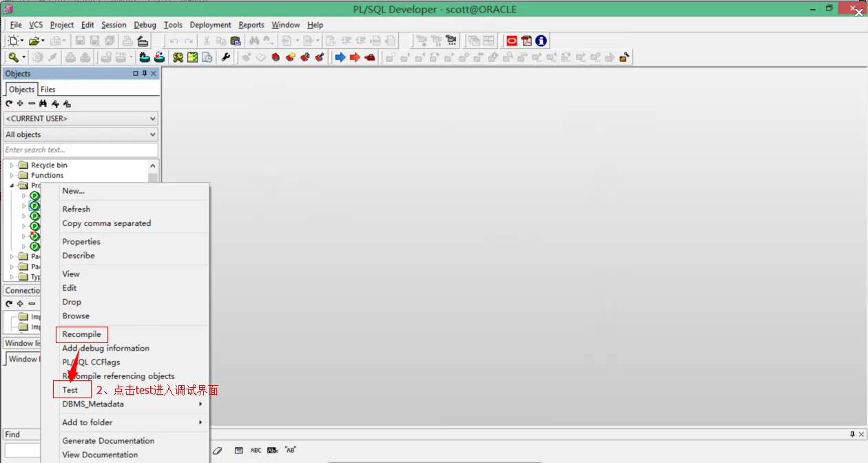Open the New document dropdown arrow
Image resolution: width=868 pixels, height=463 pixels.
coord(22,41)
